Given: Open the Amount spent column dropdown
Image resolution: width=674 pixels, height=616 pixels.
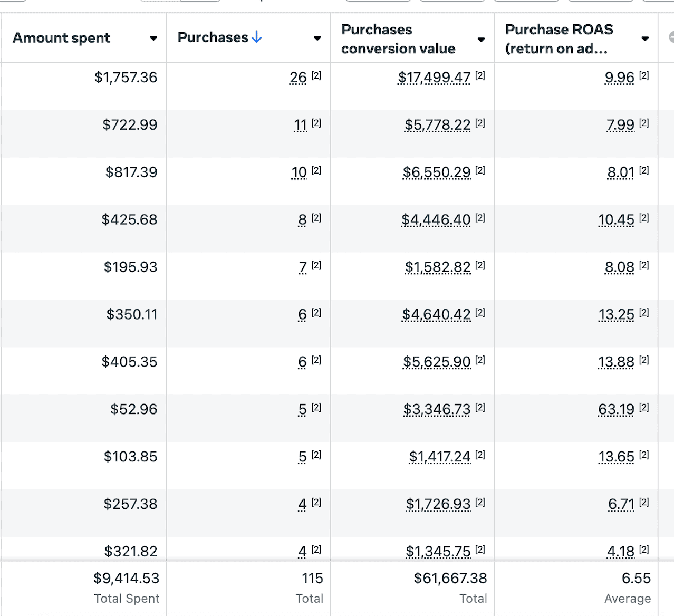Looking at the screenshot, I should 153,38.
